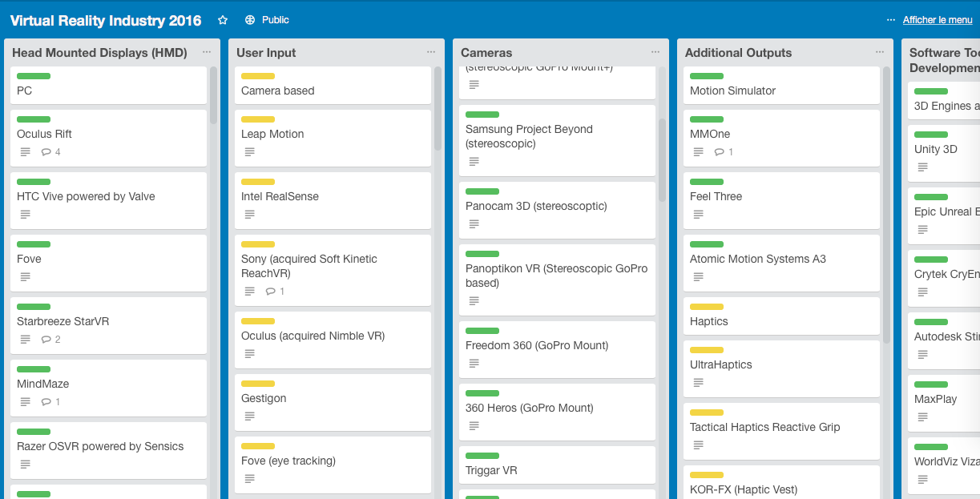Click the comments icon on Oculus Rift card

click(x=46, y=152)
